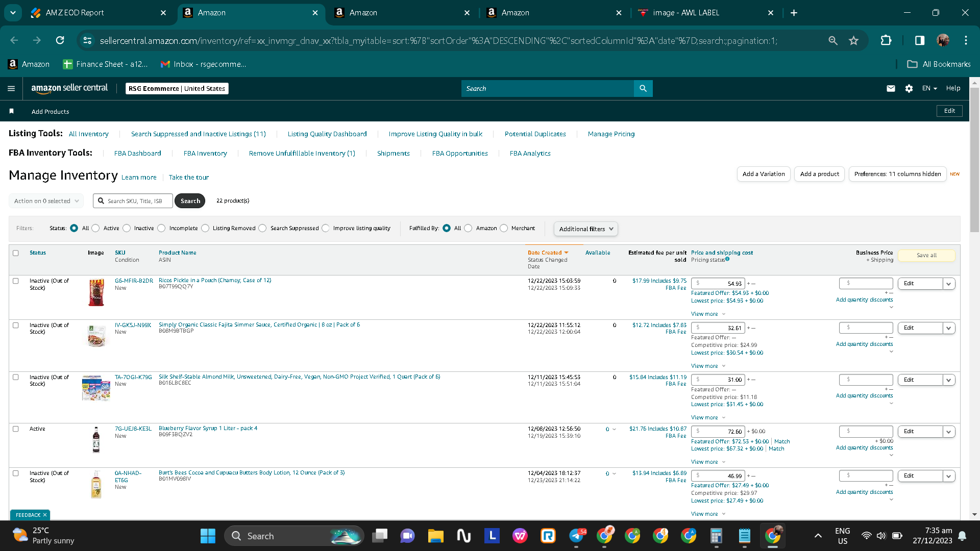Click the Add a Variation button
The height and width of the screenshot is (551, 980).
point(764,174)
